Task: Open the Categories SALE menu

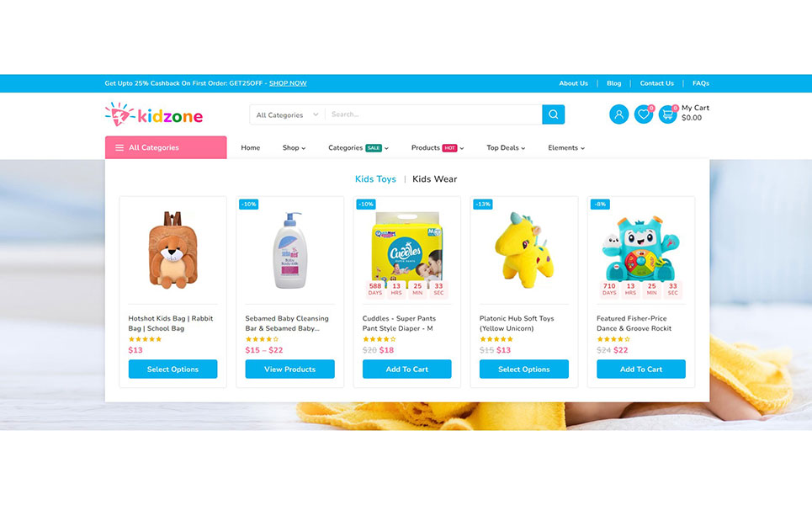Action: tap(358, 147)
